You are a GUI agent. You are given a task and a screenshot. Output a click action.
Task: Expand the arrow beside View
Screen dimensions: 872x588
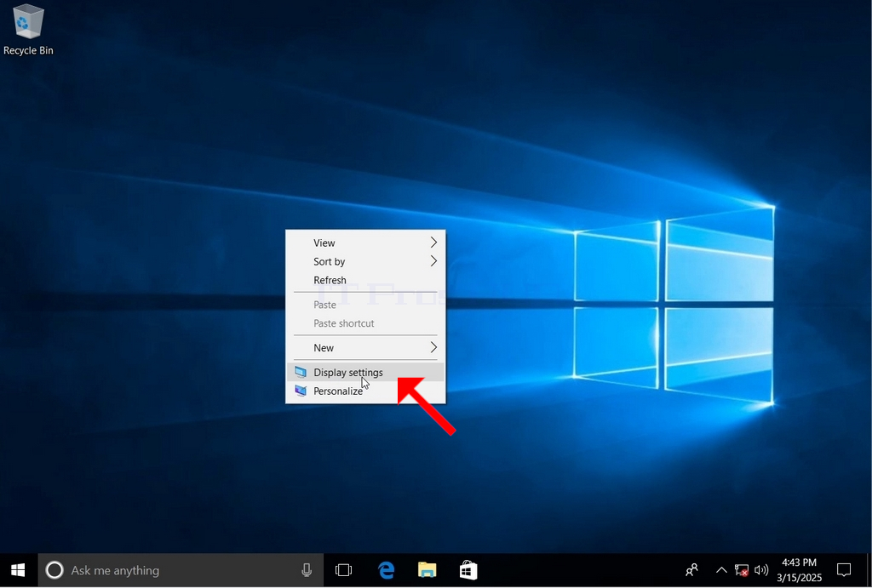coord(433,243)
